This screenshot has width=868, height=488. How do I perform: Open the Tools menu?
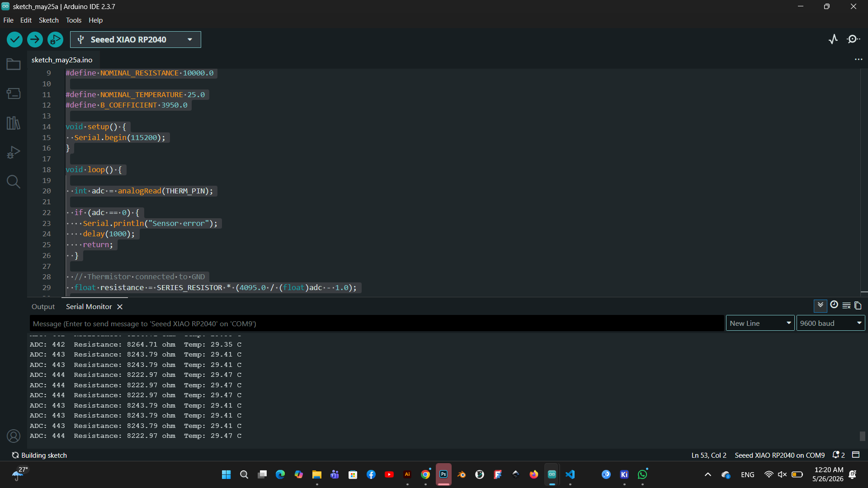74,20
